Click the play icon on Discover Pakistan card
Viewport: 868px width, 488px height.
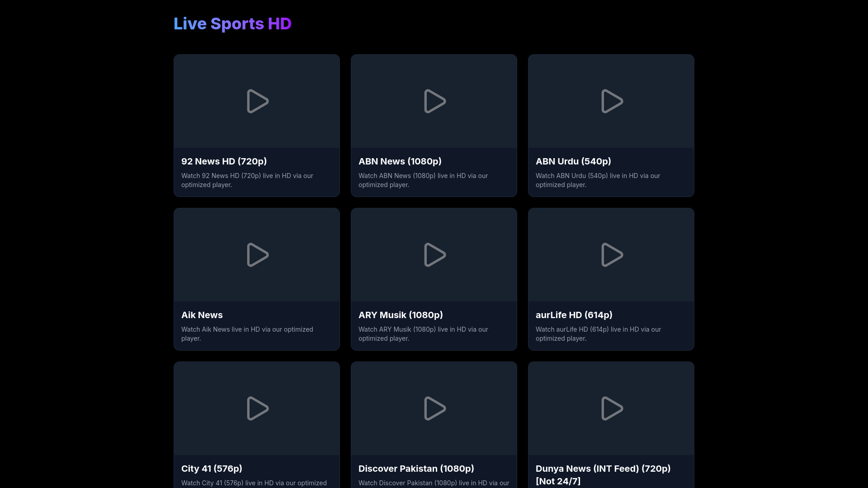(x=434, y=408)
